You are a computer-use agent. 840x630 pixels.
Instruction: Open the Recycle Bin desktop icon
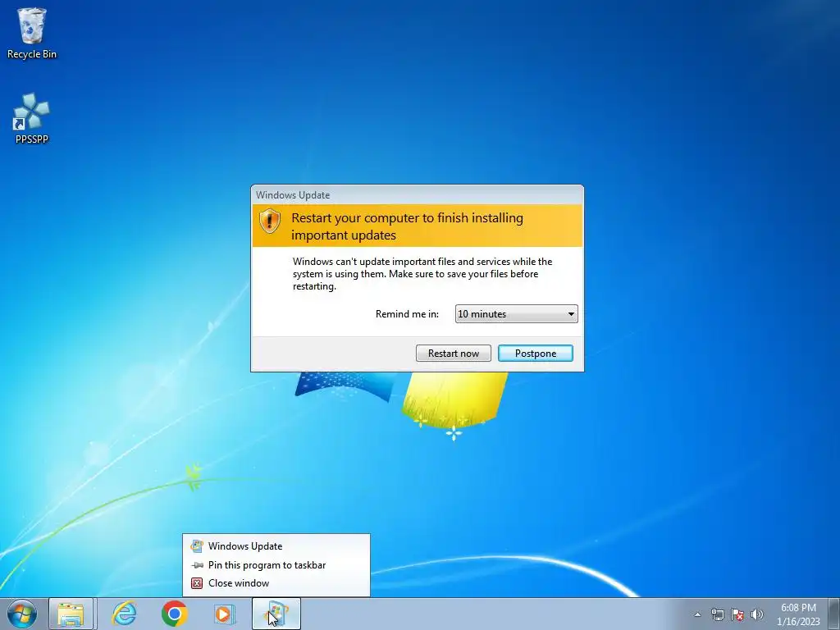[32, 33]
